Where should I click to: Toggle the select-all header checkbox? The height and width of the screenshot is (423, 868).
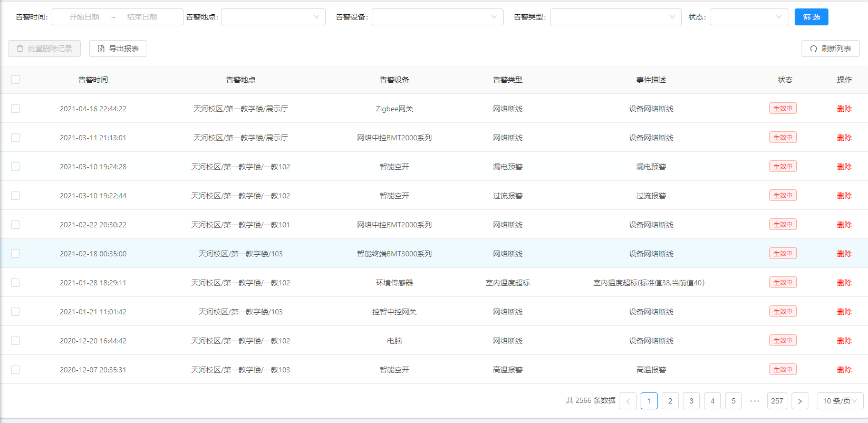tap(15, 80)
